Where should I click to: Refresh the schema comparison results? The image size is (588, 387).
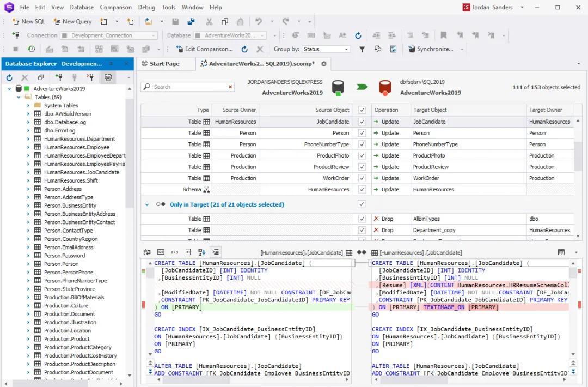pos(244,49)
